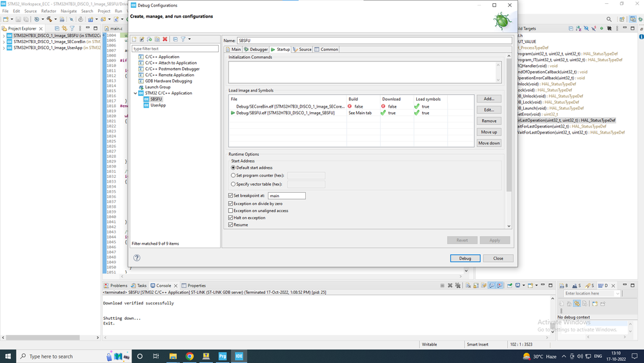The width and height of the screenshot is (644, 363).
Task: Click New launch configuration icon in dialog
Action: [134, 39]
